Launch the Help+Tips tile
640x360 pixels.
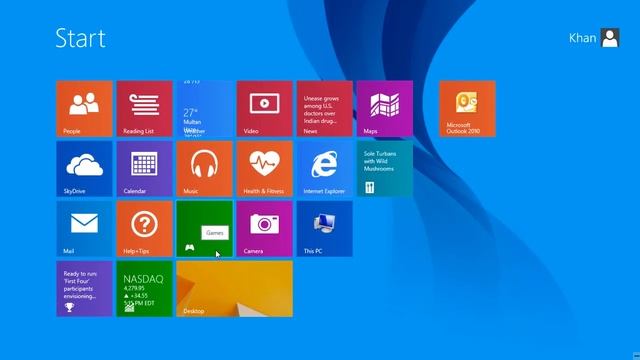[x=144, y=229]
